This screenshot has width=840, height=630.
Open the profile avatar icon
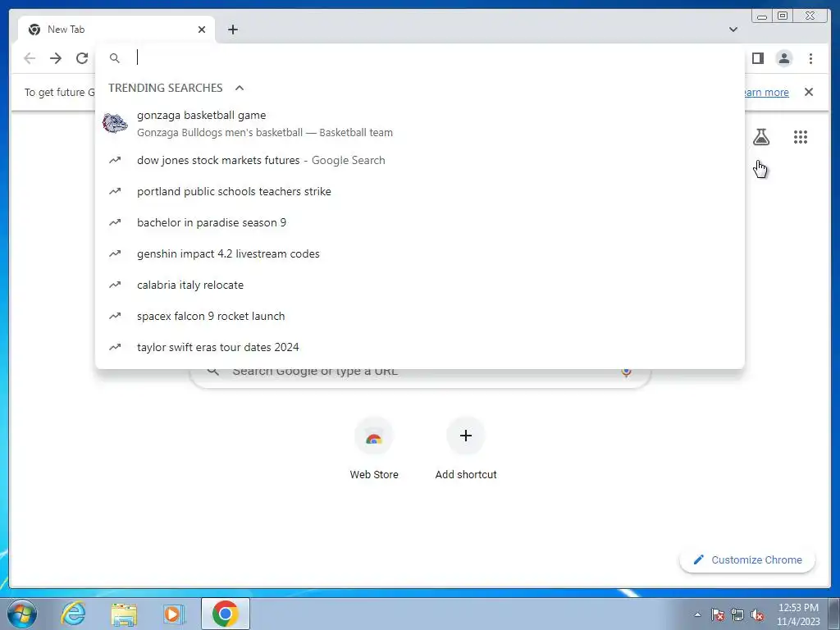783,58
